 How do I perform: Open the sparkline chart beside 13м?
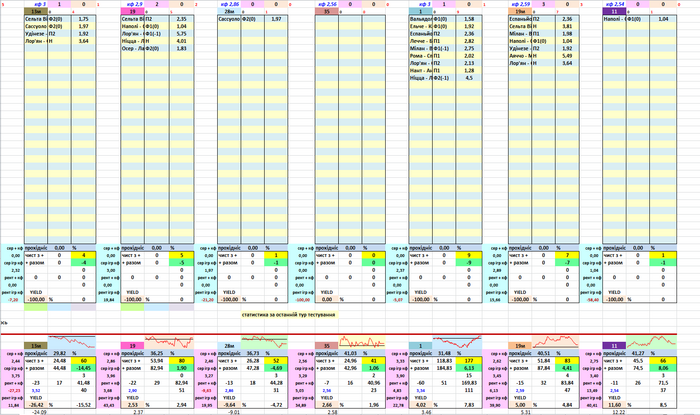[x=71, y=342]
